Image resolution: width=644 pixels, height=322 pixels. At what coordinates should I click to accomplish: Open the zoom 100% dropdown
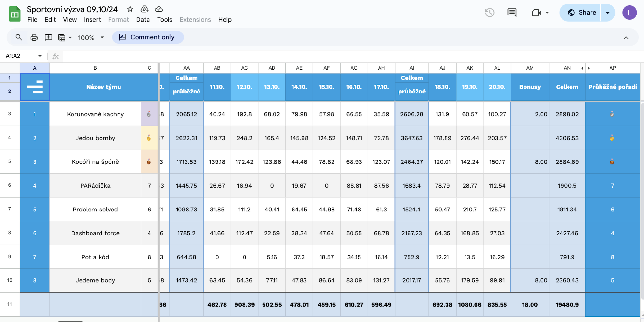coord(91,38)
